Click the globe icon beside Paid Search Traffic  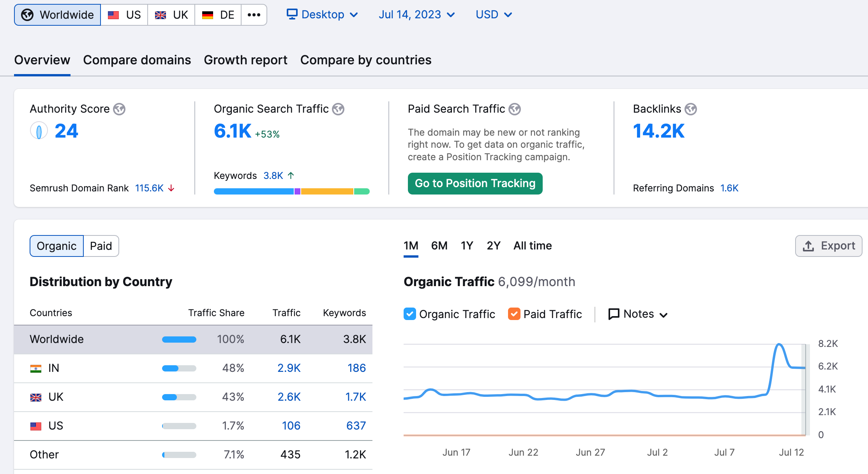tap(515, 109)
